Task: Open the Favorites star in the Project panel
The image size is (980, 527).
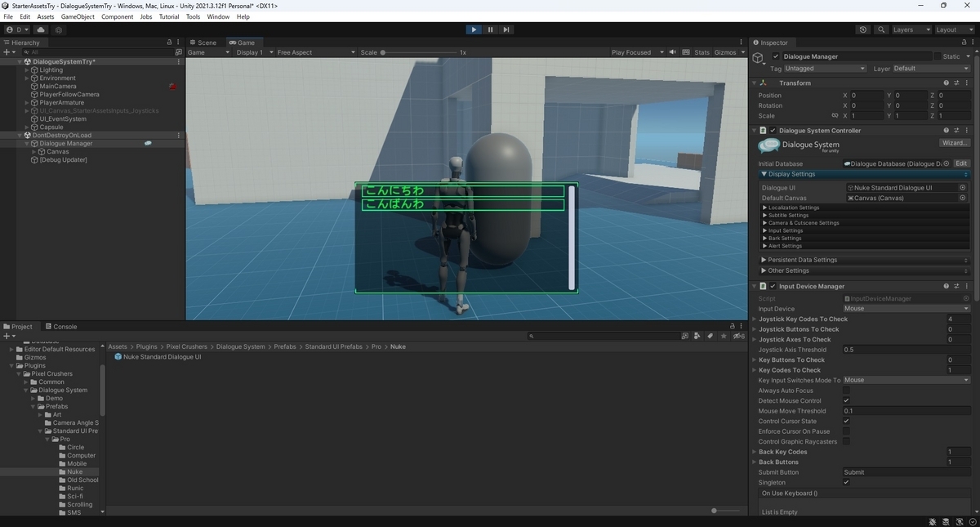Action: click(724, 336)
